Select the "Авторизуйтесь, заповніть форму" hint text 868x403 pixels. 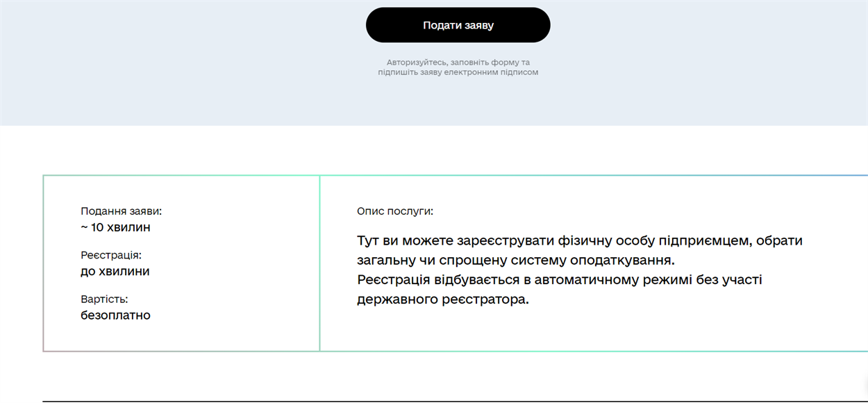(x=451, y=63)
